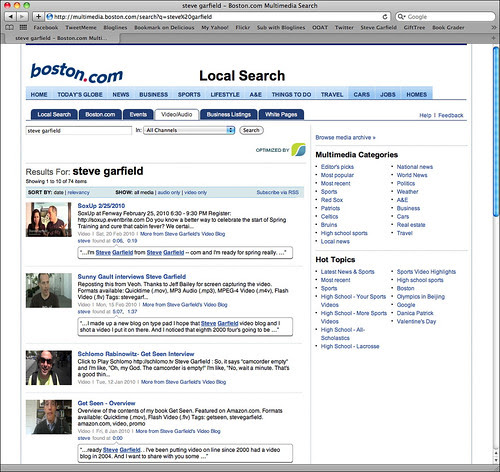Open Valentine's Day hot topic
Image resolution: width=500 pixels, height=472 pixels.
click(416, 322)
